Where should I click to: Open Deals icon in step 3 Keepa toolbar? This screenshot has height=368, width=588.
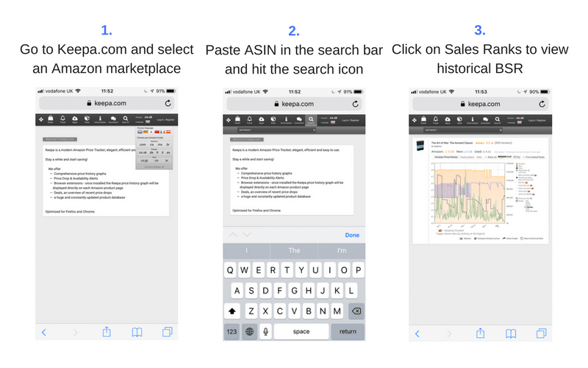(423, 120)
